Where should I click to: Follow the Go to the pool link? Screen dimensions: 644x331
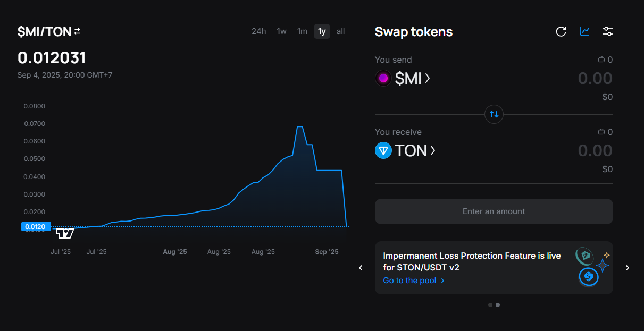[414, 281]
